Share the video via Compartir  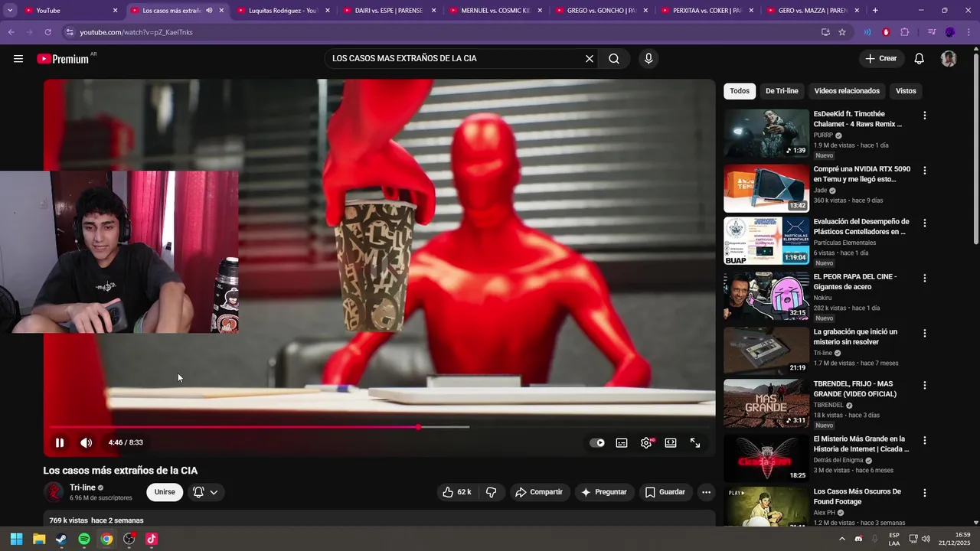coord(539,492)
